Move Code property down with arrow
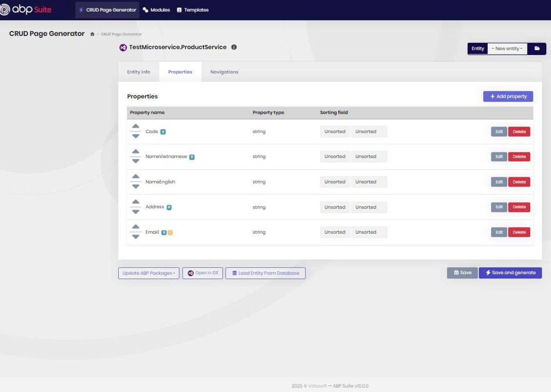 coord(135,137)
